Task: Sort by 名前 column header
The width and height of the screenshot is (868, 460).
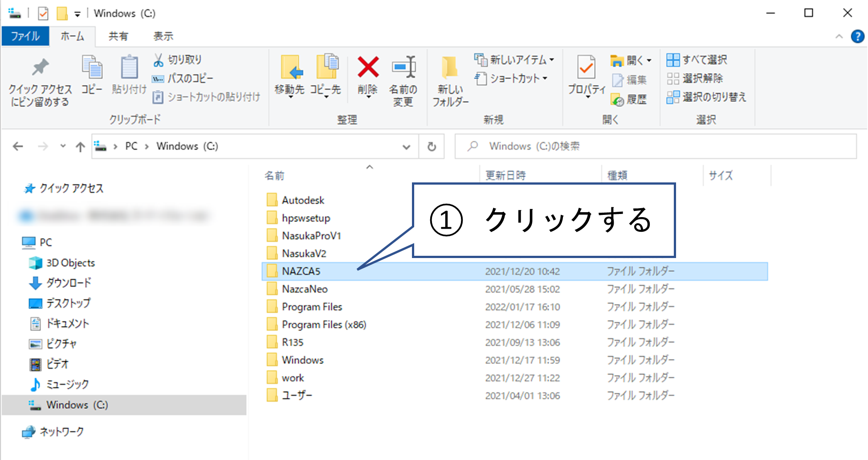Action: [x=274, y=176]
